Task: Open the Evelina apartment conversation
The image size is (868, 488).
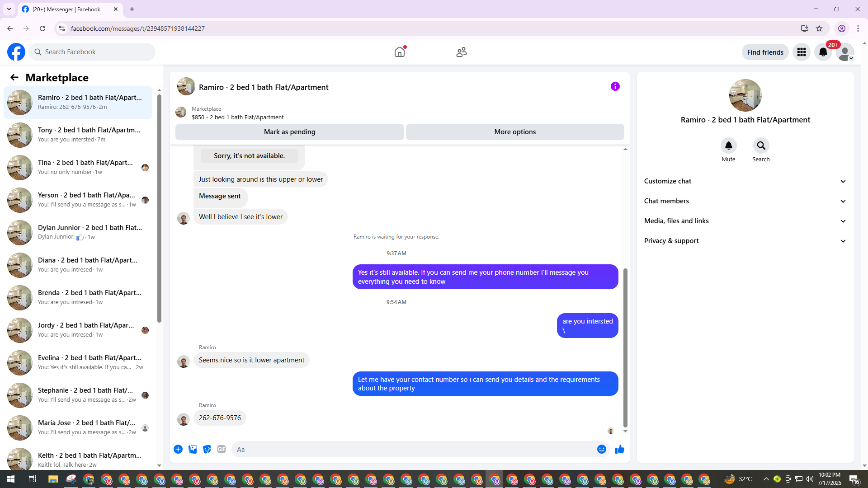Action: coord(78,362)
